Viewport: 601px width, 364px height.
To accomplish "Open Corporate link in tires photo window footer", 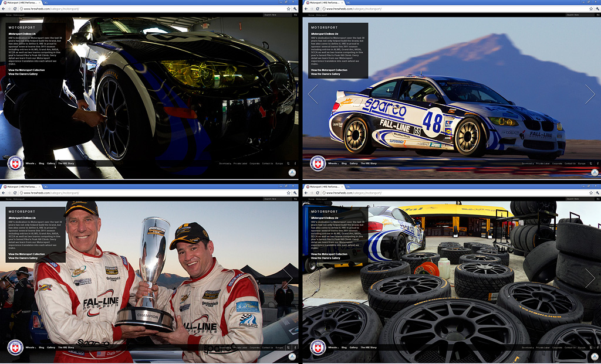I will 557,348.
